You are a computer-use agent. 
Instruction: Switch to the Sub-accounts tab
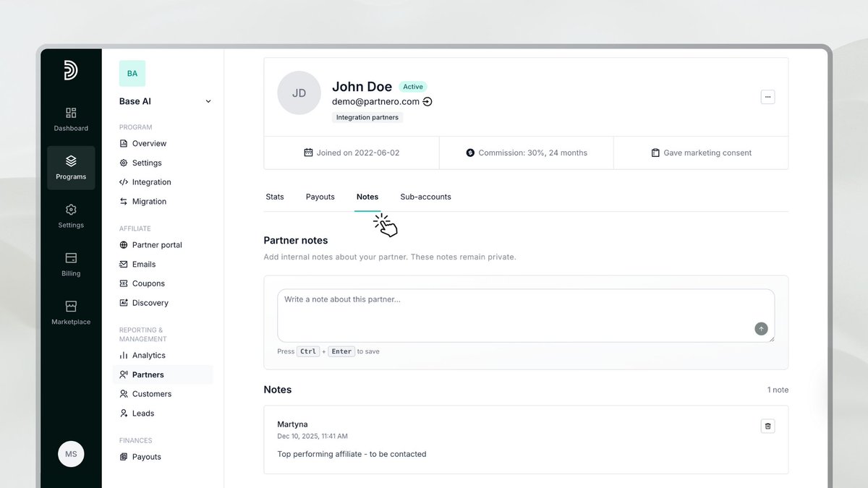click(425, 197)
